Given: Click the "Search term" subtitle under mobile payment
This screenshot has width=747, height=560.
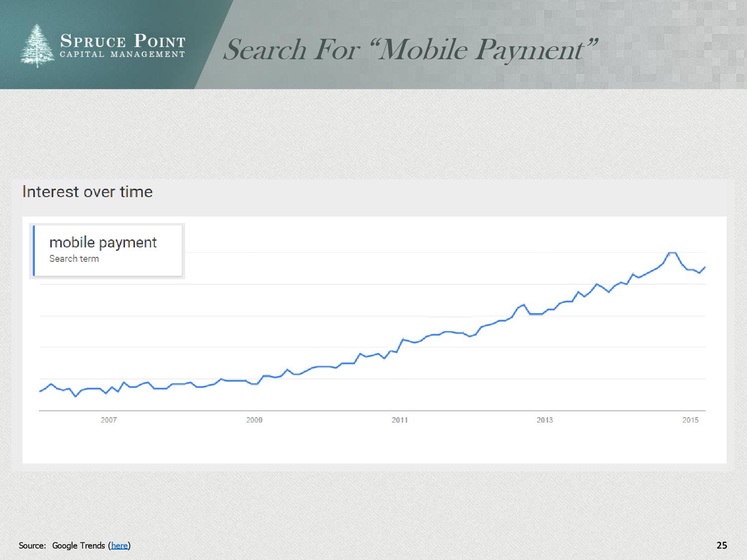Looking at the screenshot, I should 74,259.
